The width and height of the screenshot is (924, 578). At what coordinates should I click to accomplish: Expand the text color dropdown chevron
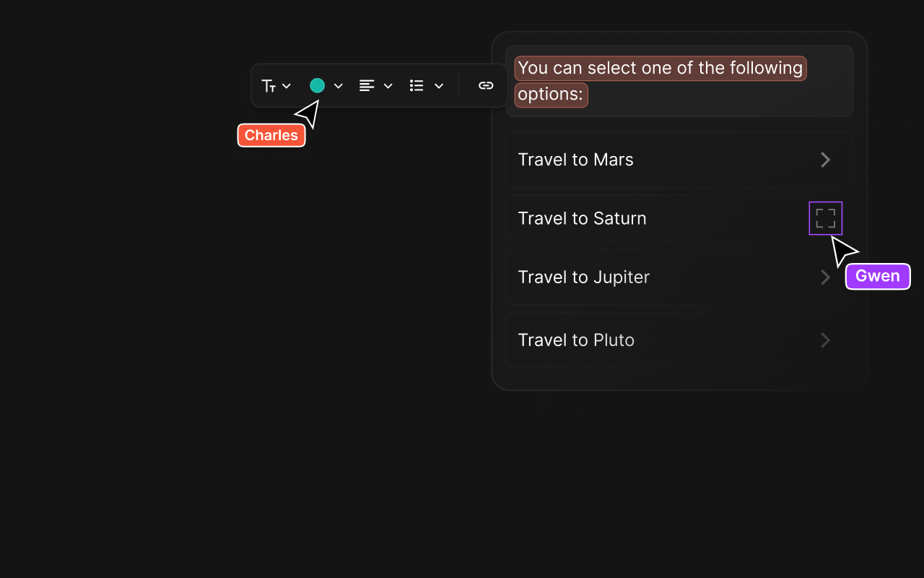click(338, 86)
